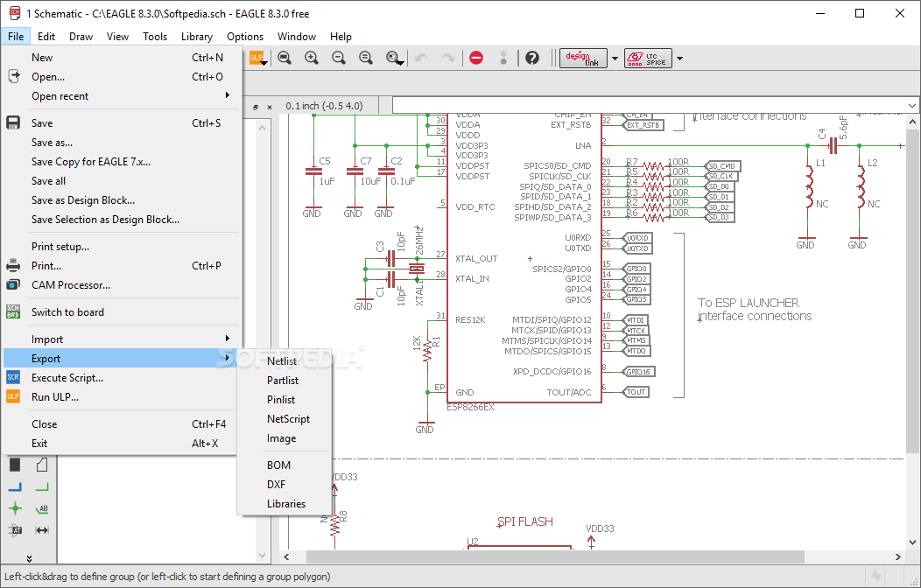The image size is (921, 588).
Task: Open the Options menu
Action: pos(245,37)
